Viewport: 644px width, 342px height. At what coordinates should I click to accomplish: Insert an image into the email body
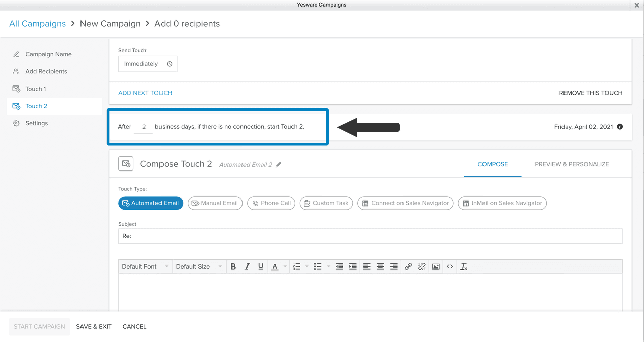point(435,266)
